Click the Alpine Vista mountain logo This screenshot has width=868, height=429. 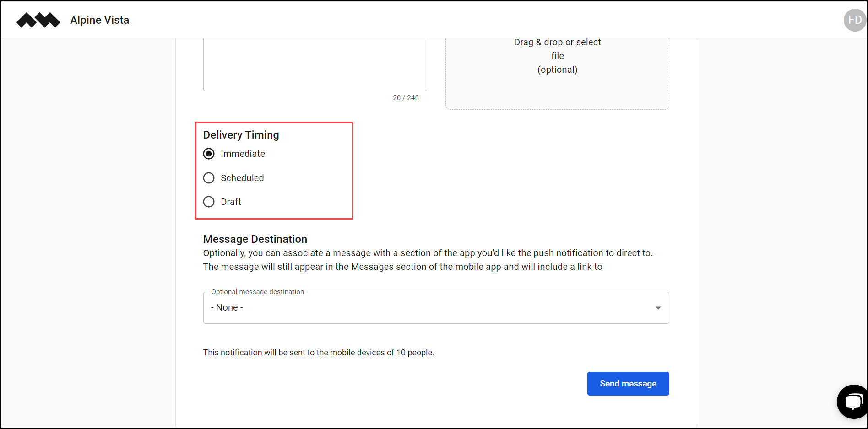pyautogui.click(x=38, y=20)
